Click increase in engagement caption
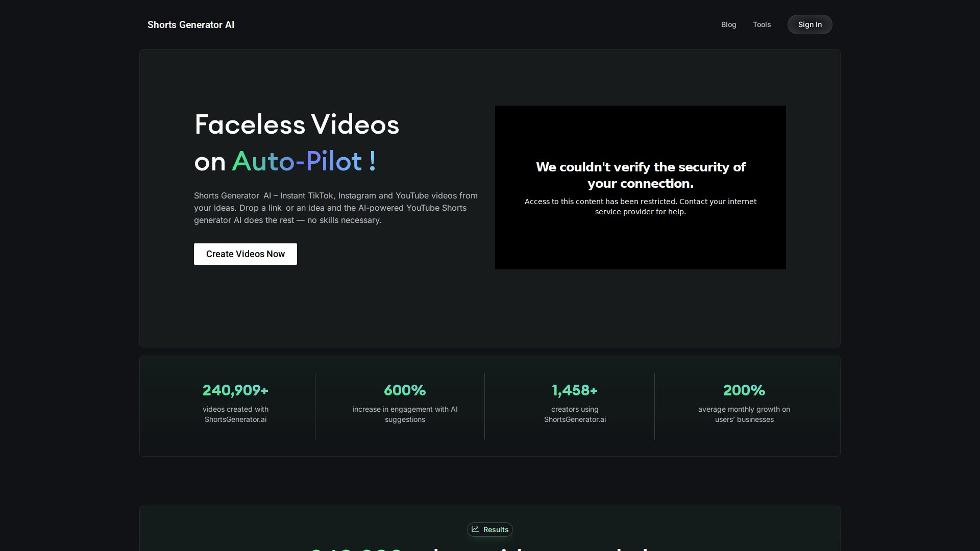The height and width of the screenshot is (551, 980). pos(405,414)
